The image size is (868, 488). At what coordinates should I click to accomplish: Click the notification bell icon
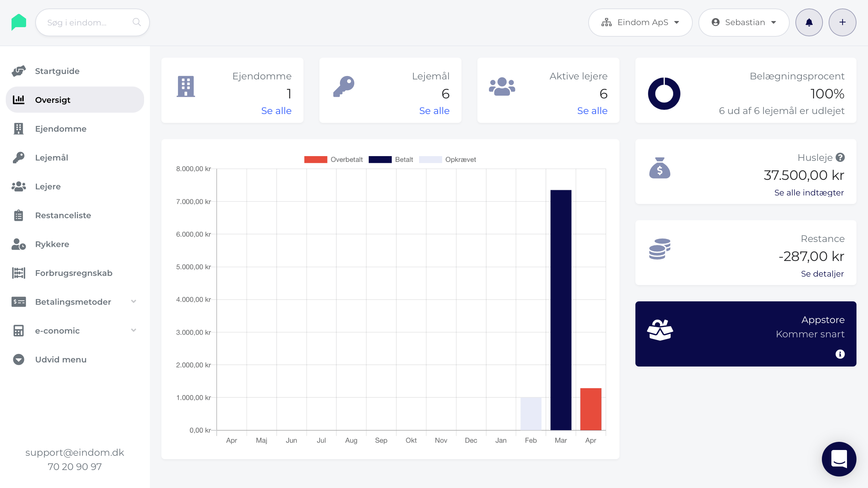[809, 22]
